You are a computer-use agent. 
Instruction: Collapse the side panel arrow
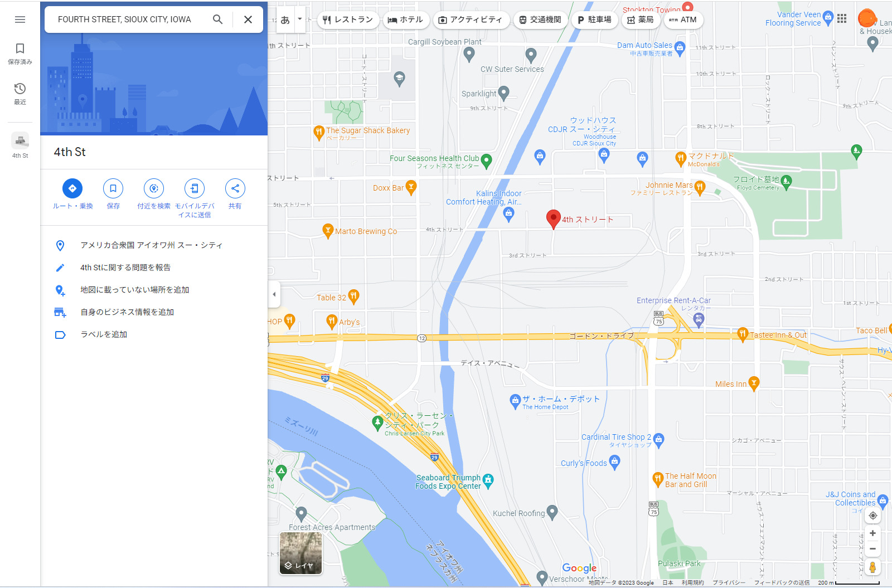click(x=274, y=294)
